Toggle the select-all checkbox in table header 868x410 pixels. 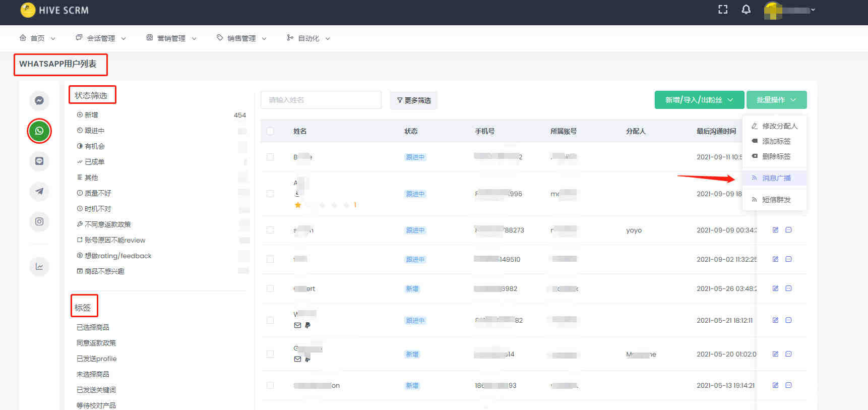pos(270,131)
